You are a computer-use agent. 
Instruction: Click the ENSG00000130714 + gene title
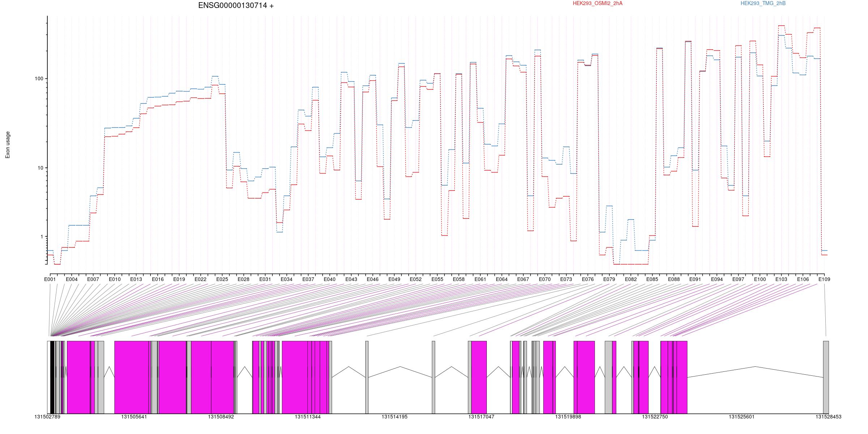point(236,5)
